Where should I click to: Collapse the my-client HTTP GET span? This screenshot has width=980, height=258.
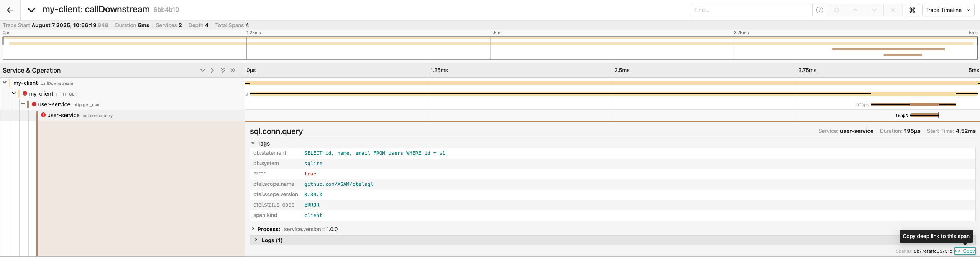14,93
